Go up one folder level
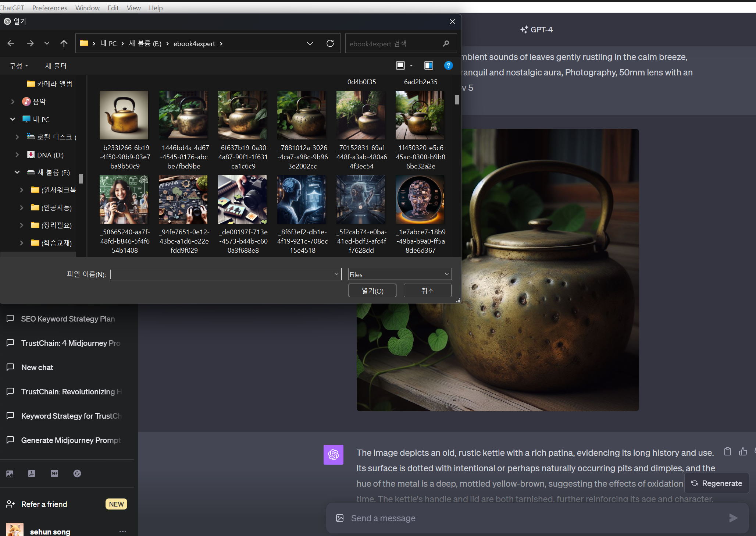The image size is (756, 536). [64, 43]
